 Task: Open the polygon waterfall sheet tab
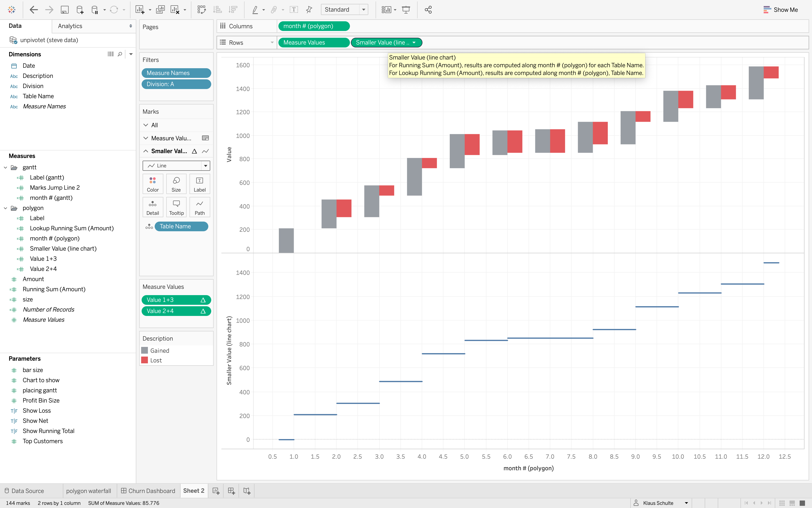coord(89,491)
